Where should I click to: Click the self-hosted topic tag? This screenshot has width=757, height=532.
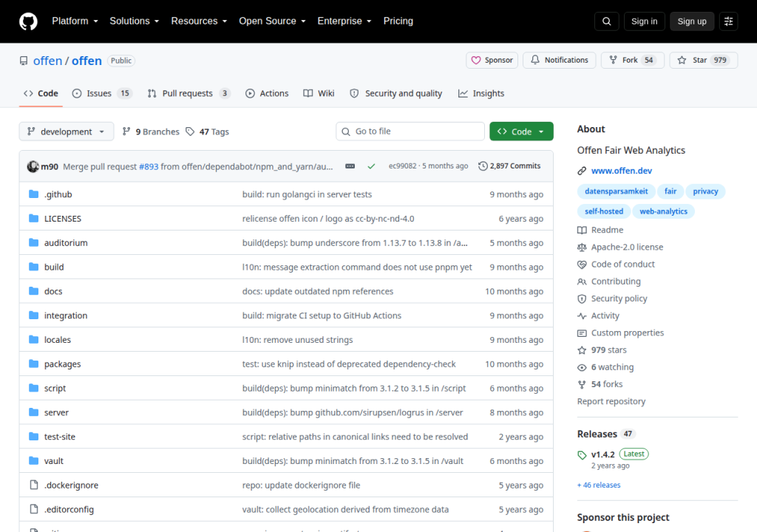point(603,211)
